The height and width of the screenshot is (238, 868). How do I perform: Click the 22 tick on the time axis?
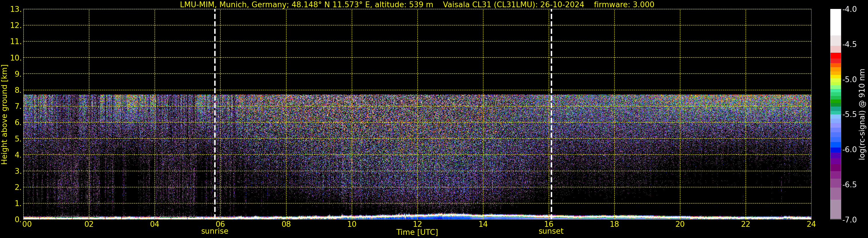746,224
